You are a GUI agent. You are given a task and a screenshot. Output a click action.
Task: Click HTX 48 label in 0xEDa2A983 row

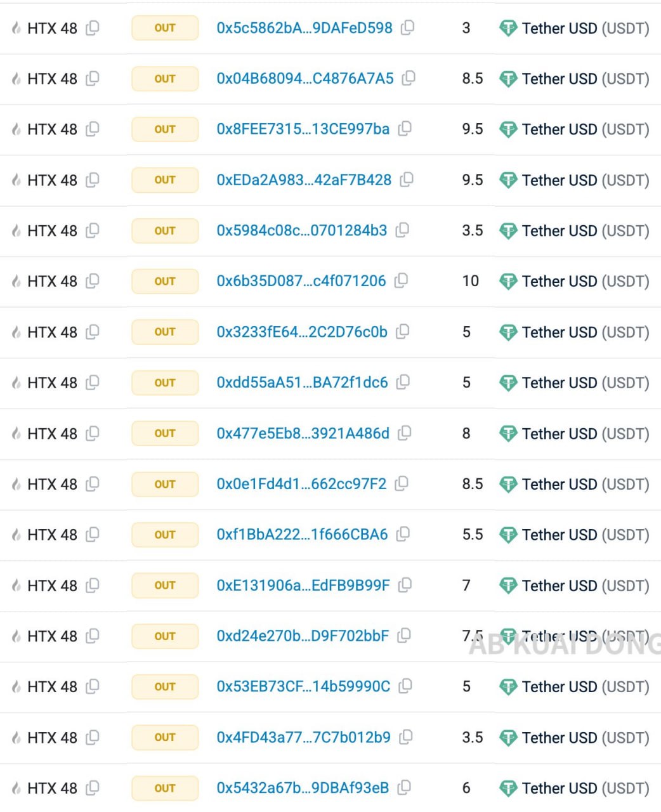[52, 180]
